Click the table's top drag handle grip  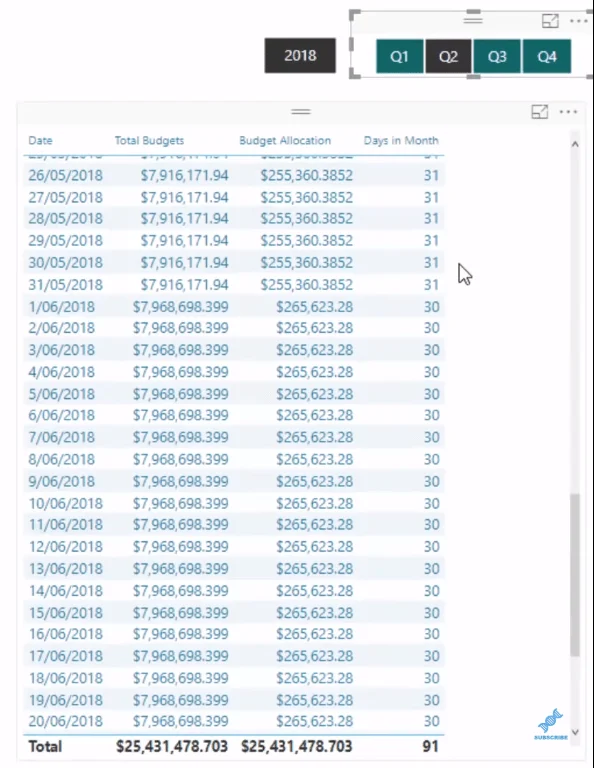tap(301, 112)
